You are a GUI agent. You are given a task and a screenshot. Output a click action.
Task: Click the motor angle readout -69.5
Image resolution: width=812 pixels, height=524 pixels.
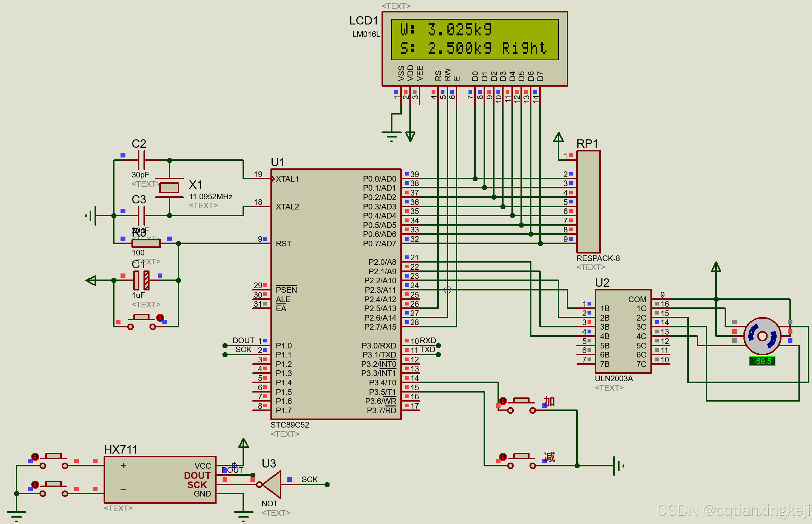762,361
